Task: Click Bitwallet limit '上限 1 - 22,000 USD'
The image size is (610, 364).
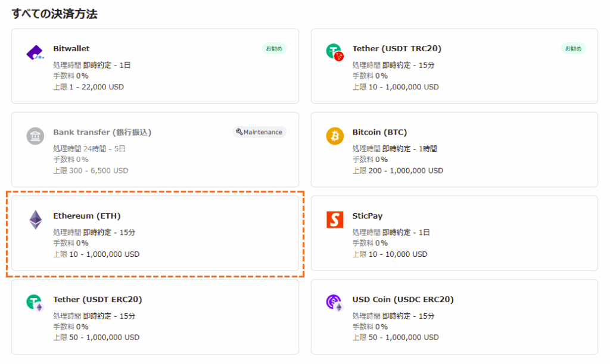Action: click(89, 87)
